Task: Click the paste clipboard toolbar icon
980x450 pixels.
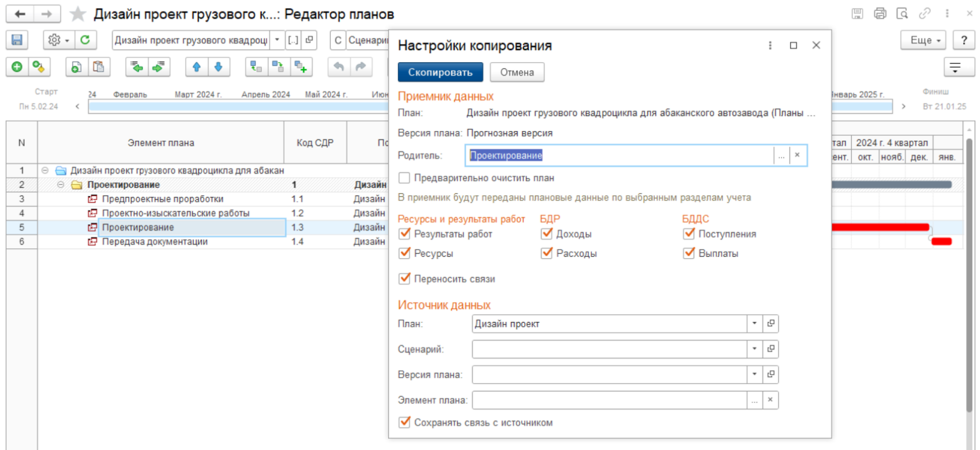Action: (98, 67)
